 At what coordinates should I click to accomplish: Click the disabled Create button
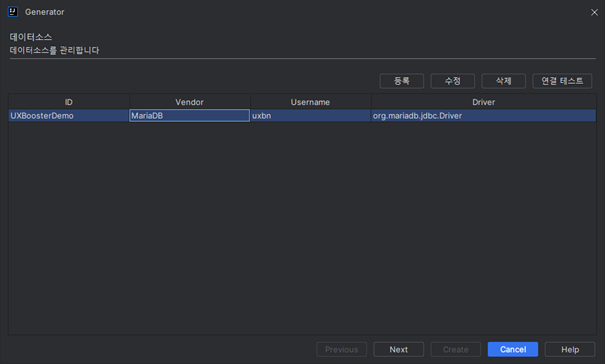[x=456, y=349]
